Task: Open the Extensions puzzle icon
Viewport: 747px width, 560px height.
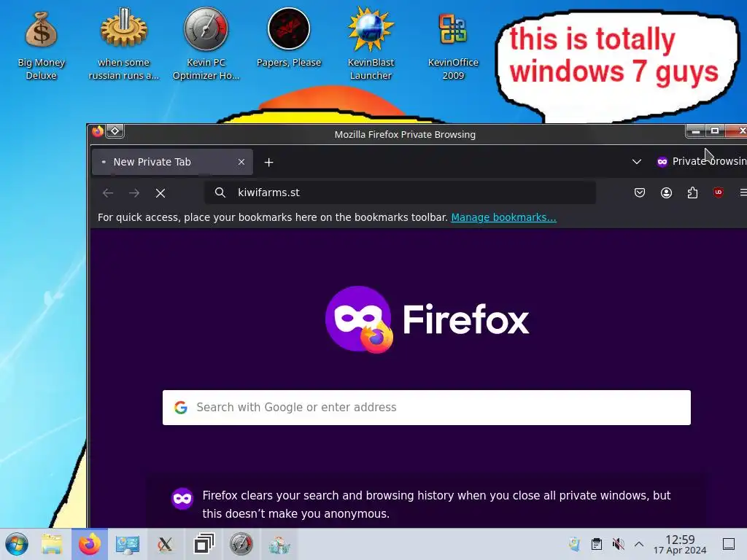Action: pyautogui.click(x=692, y=192)
